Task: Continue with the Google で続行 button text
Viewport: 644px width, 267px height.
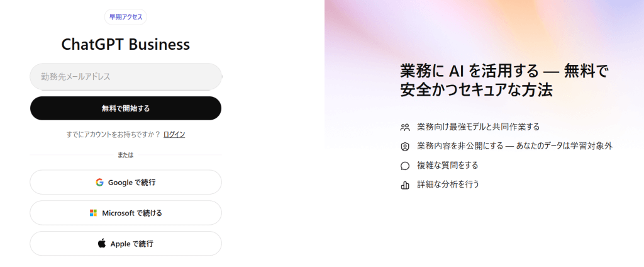Action: [x=131, y=183]
